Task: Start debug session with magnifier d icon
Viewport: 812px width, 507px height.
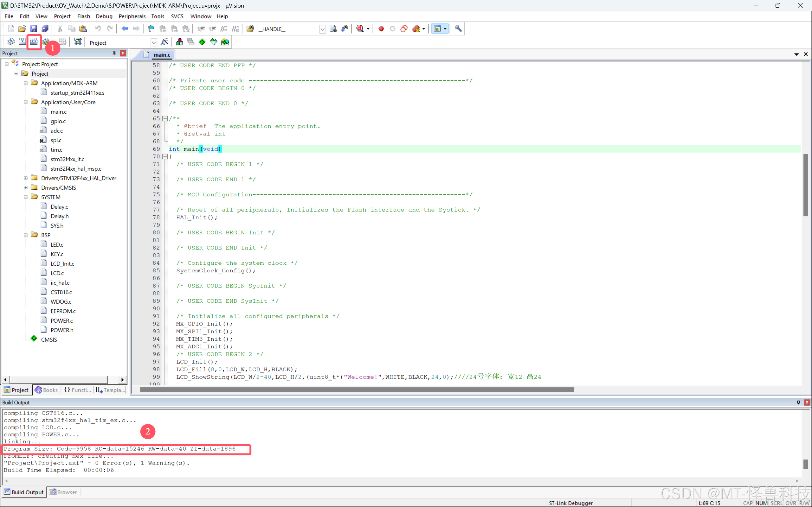Action: tap(360, 29)
